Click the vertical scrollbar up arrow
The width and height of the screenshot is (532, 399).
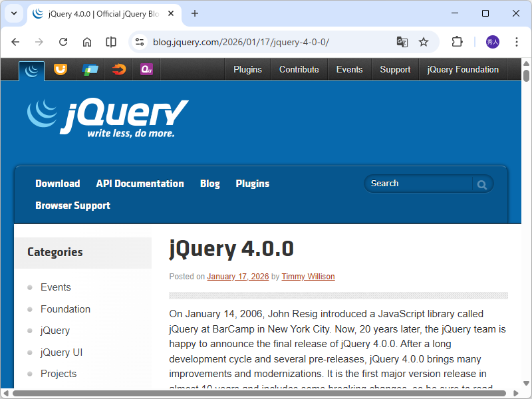(526, 63)
